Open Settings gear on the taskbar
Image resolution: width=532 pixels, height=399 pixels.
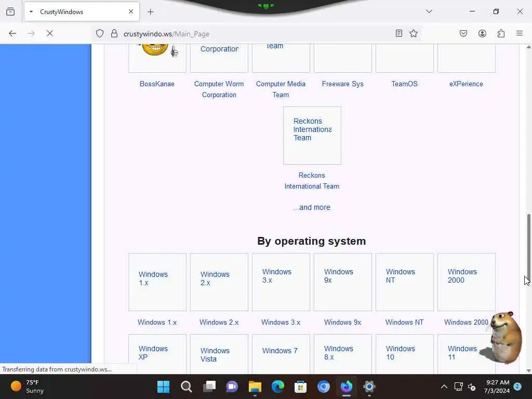[x=369, y=387]
